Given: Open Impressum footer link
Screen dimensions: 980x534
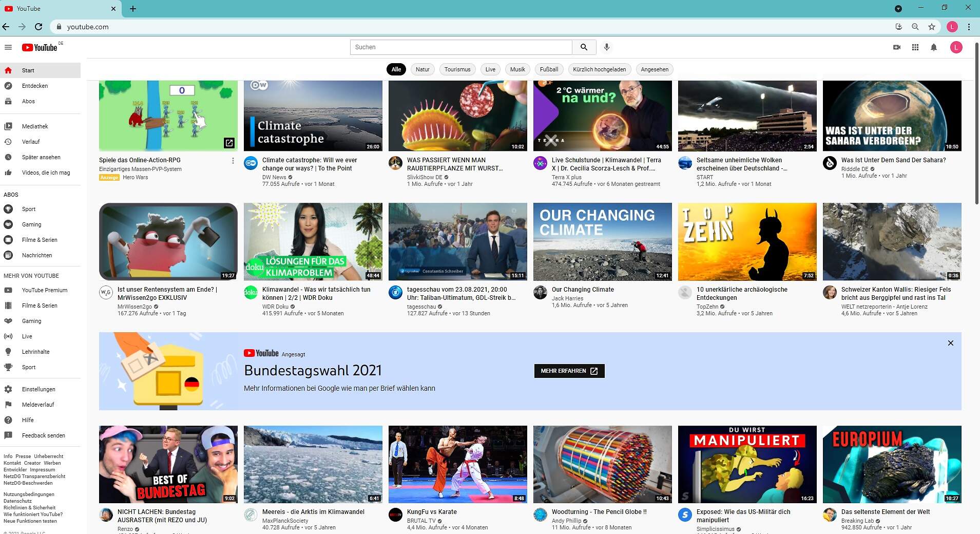Looking at the screenshot, I should pyautogui.click(x=43, y=470).
